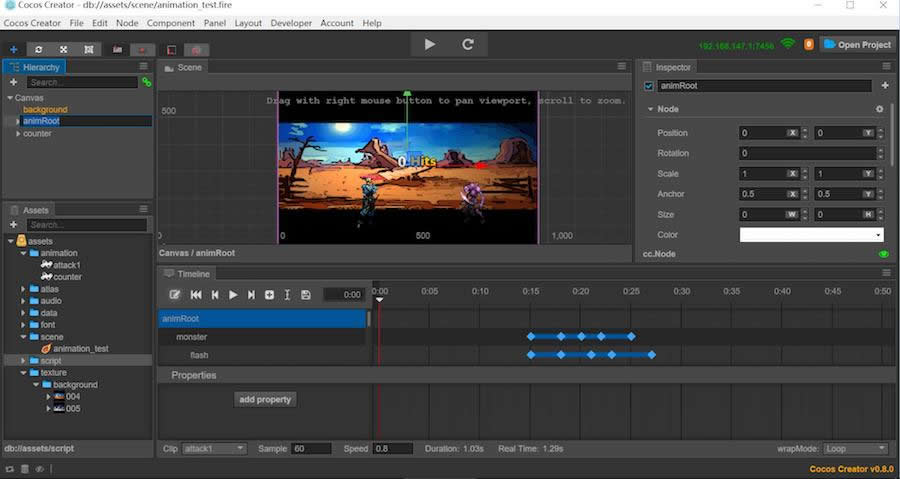Click the add property button
This screenshot has height=479, width=900.
pyautogui.click(x=265, y=399)
